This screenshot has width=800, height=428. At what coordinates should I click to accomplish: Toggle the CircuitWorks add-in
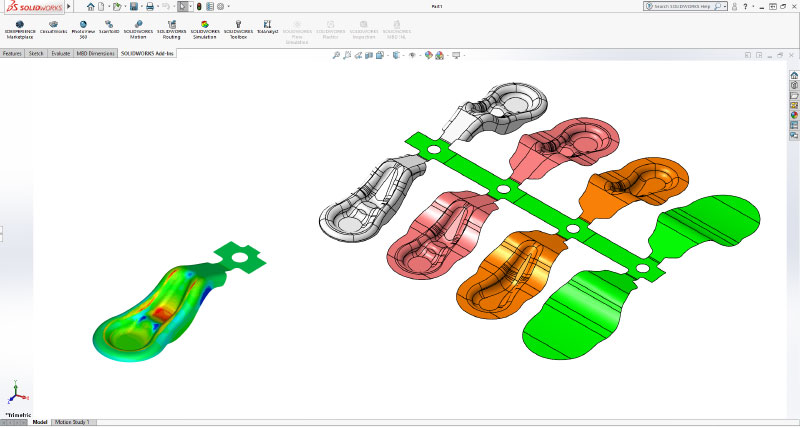pyautogui.click(x=54, y=27)
